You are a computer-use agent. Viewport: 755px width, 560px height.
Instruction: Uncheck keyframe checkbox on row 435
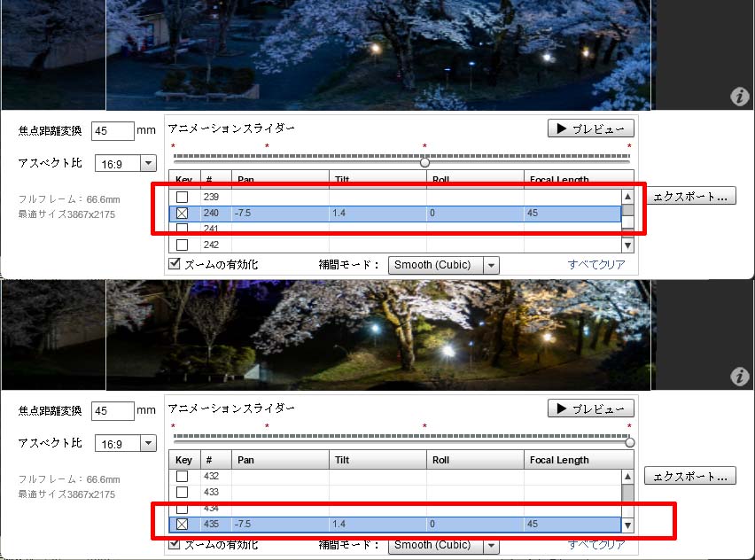click(183, 525)
